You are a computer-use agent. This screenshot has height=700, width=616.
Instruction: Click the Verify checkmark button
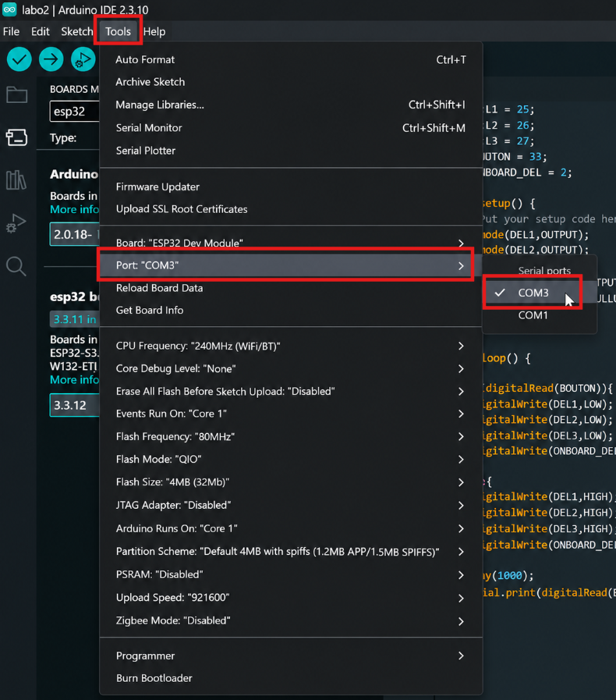coord(19,59)
